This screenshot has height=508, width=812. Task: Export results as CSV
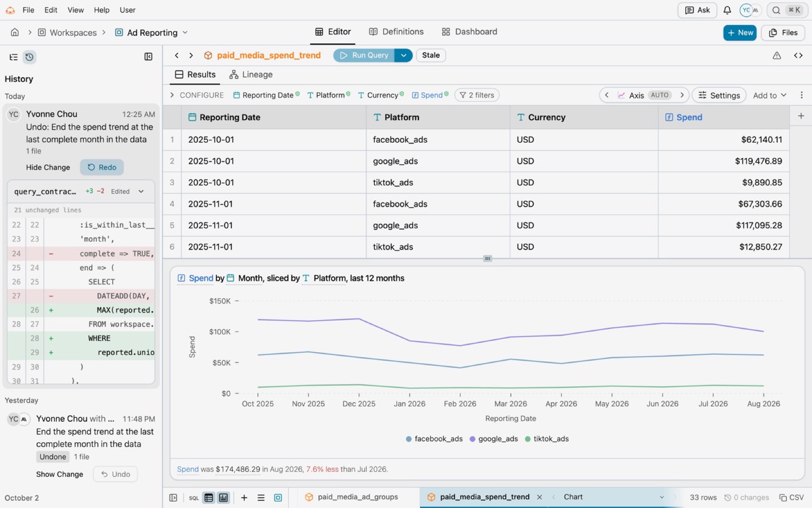click(791, 497)
